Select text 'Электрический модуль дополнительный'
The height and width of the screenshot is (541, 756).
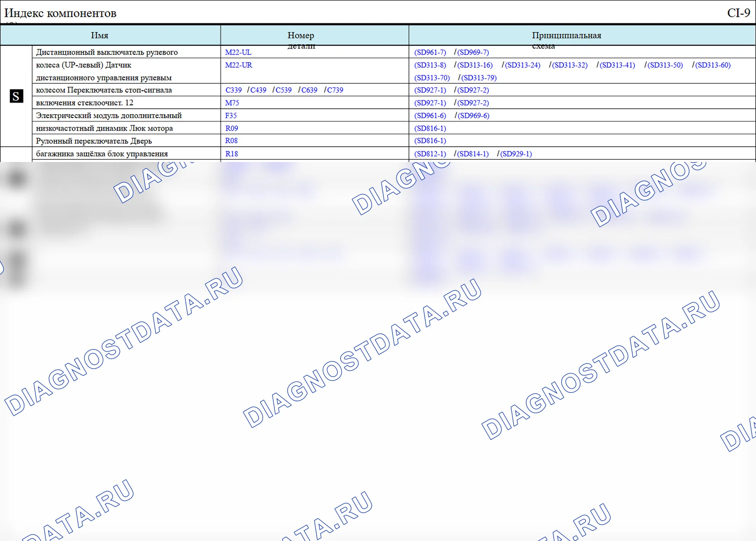(x=109, y=115)
